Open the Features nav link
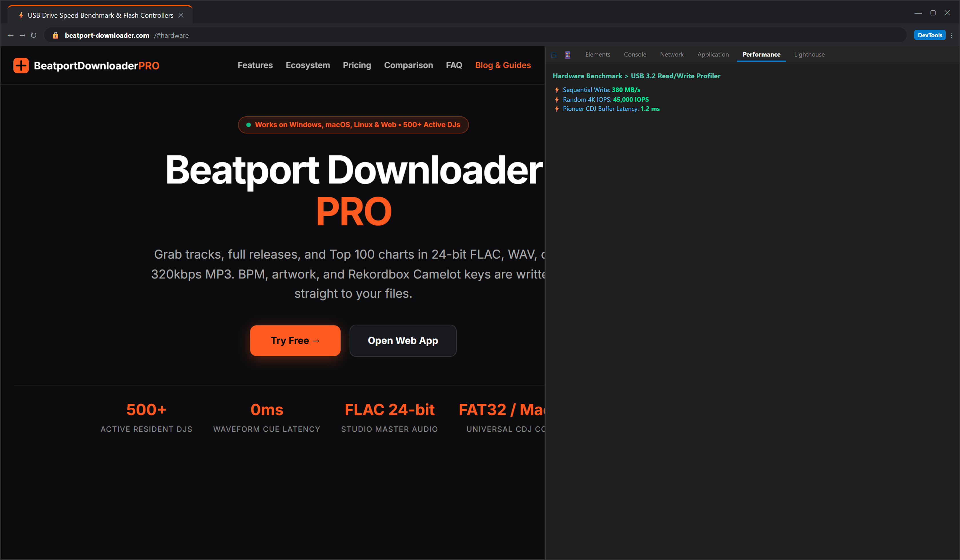 click(x=255, y=65)
